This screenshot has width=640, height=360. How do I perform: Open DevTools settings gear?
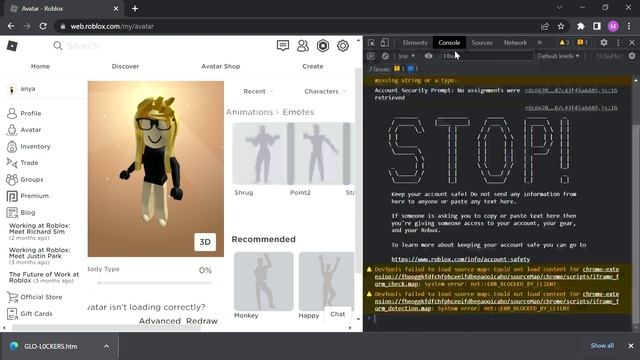(604, 42)
